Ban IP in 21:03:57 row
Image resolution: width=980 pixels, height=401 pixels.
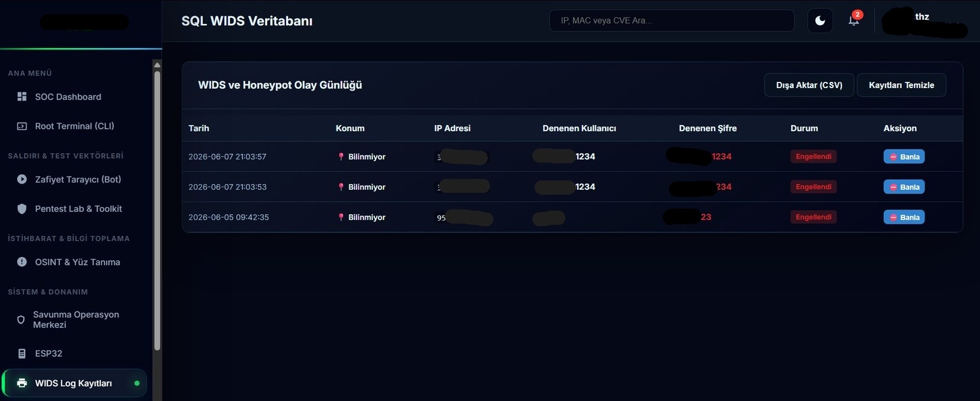click(904, 156)
